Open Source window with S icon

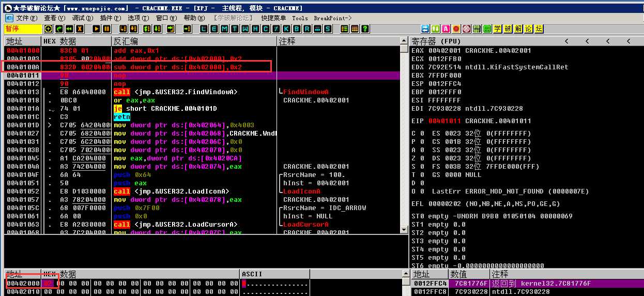(328, 29)
